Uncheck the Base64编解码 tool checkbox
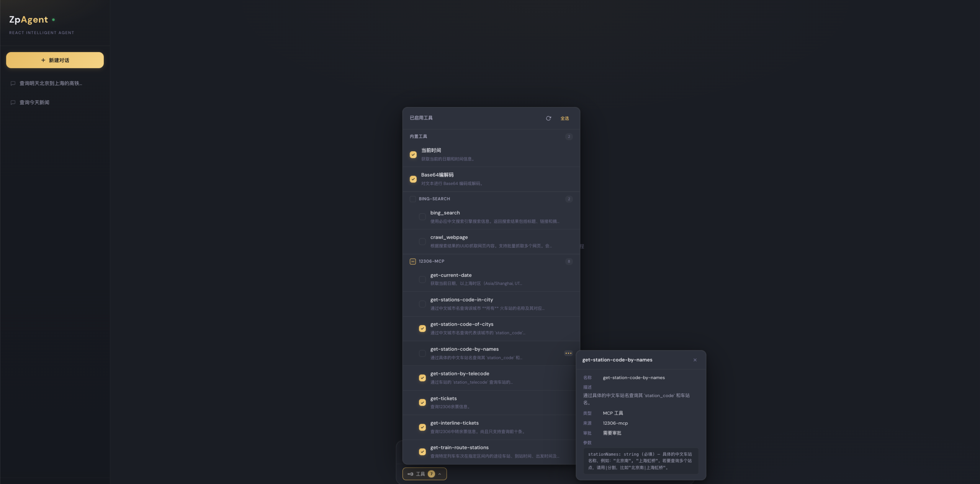The height and width of the screenshot is (484, 980). pyautogui.click(x=413, y=179)
